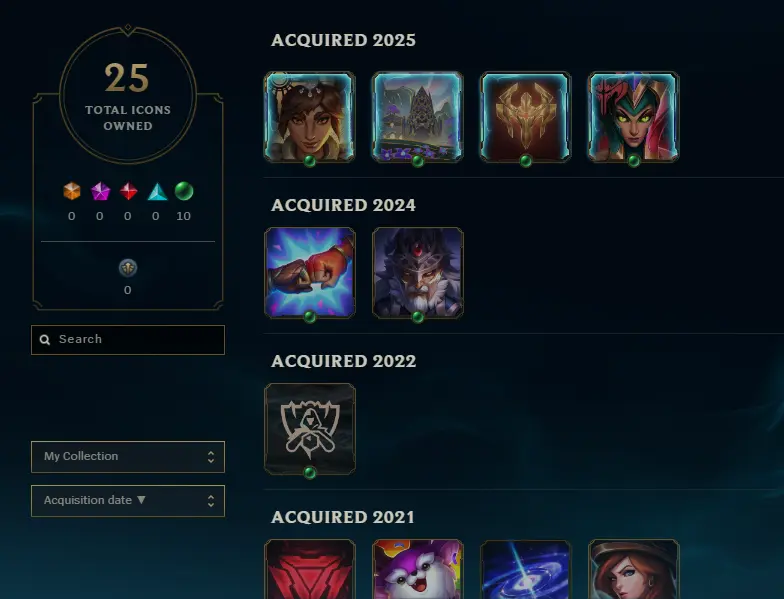Click the red diamond gem rarity filter
Screen dimensions: 784x599
click(x=128, y=191)
